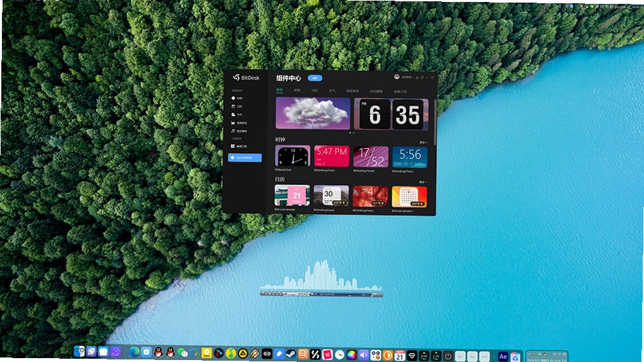Select the music note media category

pyautogui.click(x=239, y=131)
